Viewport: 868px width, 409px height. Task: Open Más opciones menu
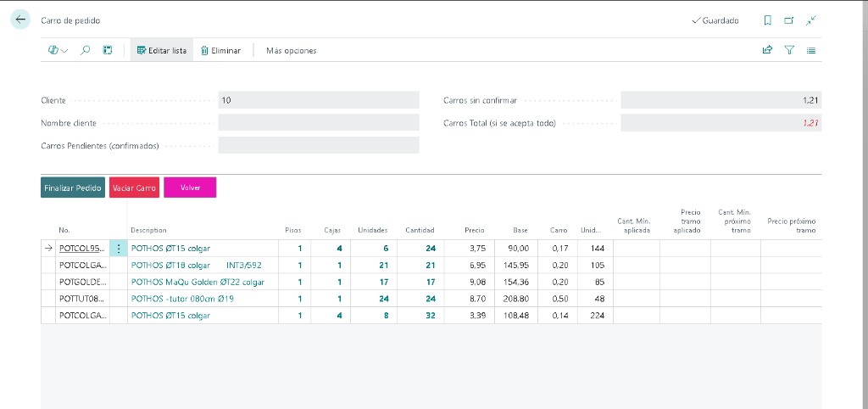coord(292,50)
